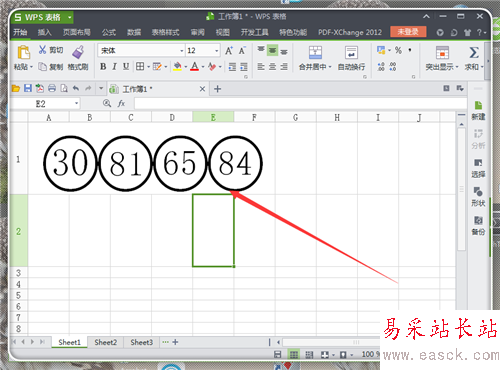
Task: Expand the Sum options arrow
Action: click(x=482, y=67)
